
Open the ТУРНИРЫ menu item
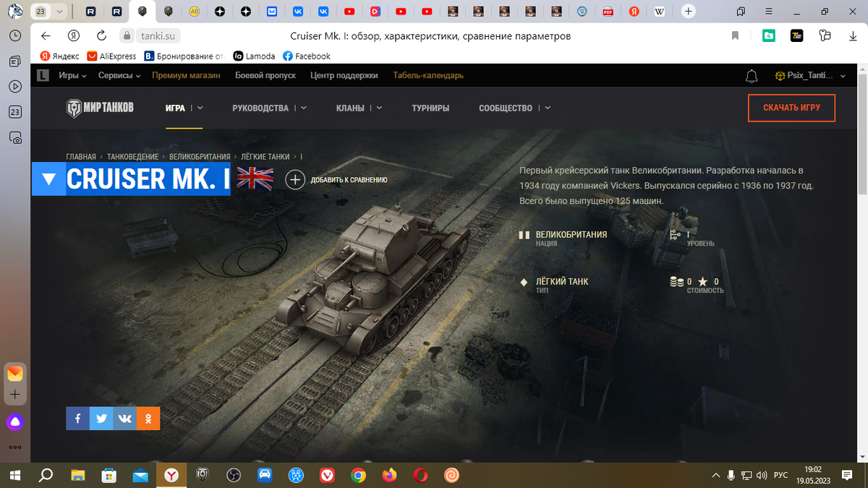[430, 108]
